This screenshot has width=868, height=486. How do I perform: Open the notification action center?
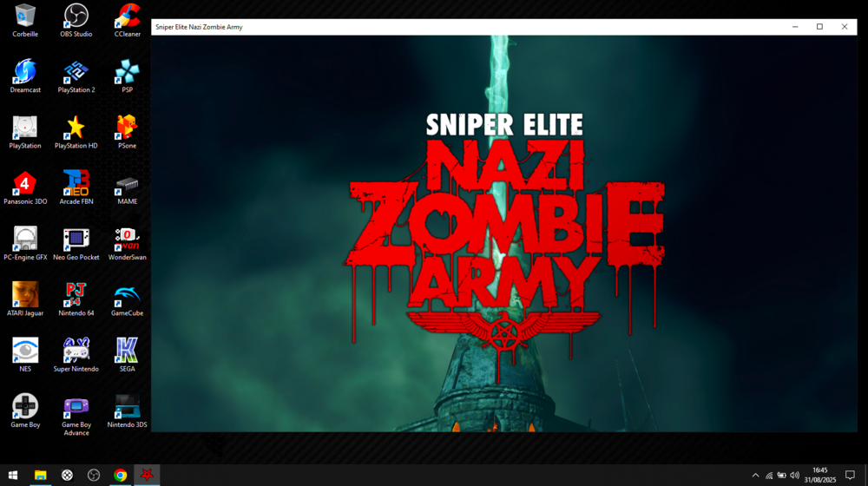pos(850,475)
